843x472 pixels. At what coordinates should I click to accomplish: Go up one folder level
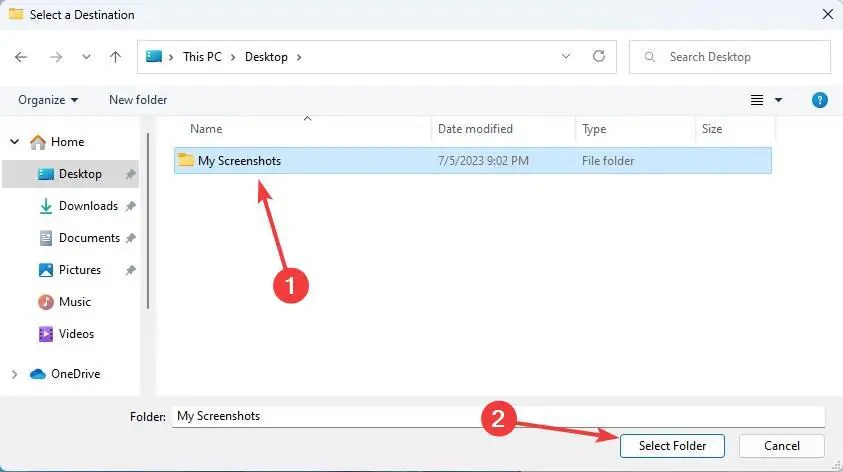pos(115,57)
